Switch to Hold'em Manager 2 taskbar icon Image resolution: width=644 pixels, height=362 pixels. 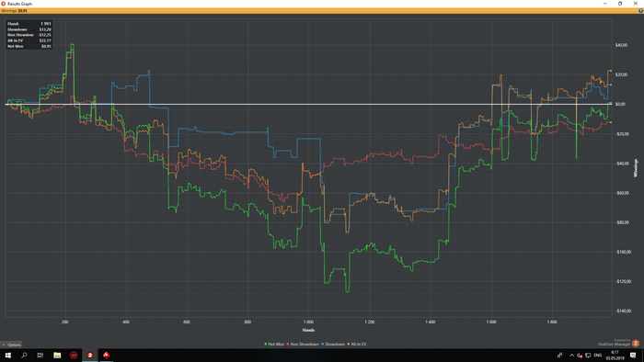tap(90, 355)
